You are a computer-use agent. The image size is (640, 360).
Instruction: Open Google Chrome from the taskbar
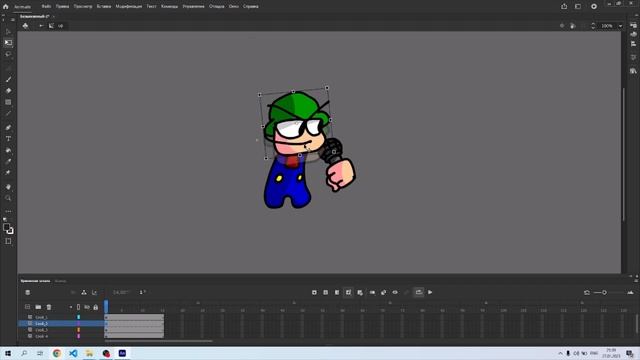click(57, 353)
